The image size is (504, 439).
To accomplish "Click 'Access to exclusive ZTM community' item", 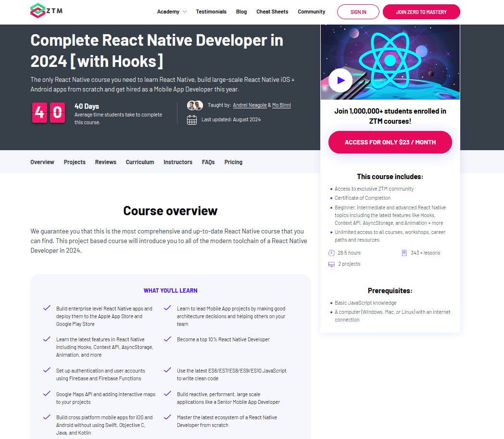I will 374,189.
